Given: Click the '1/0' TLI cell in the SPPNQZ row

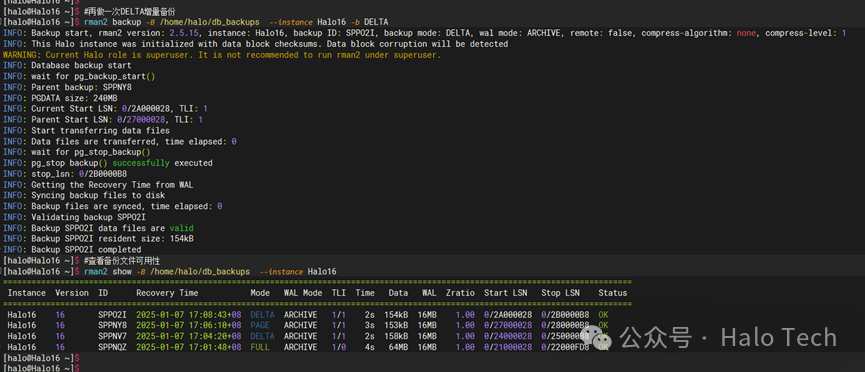Looking at the screenshot, I should 339,347.
